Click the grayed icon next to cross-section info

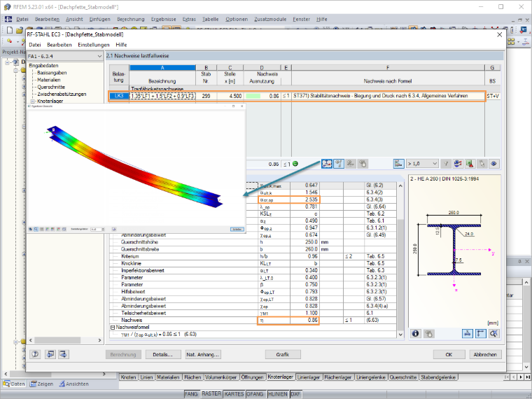(428, 333)
